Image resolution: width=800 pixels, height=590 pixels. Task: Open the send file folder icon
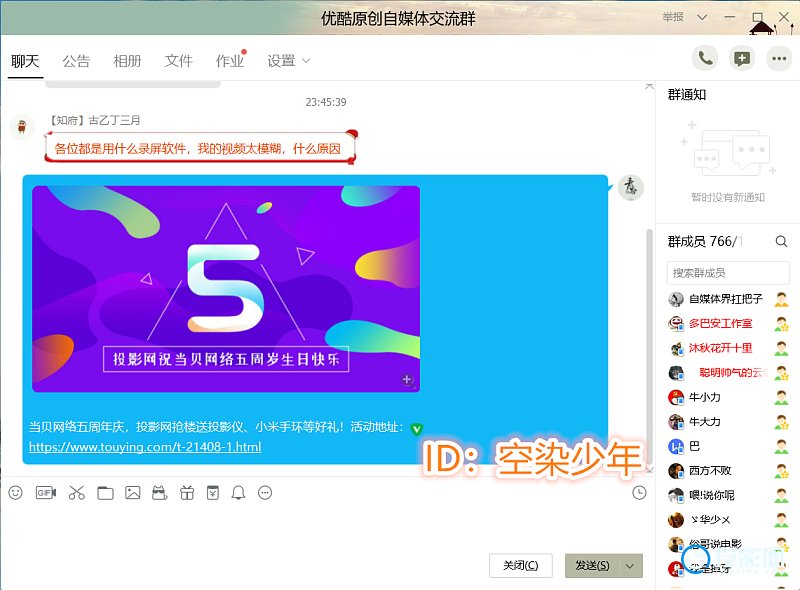[x=105, y=493]
